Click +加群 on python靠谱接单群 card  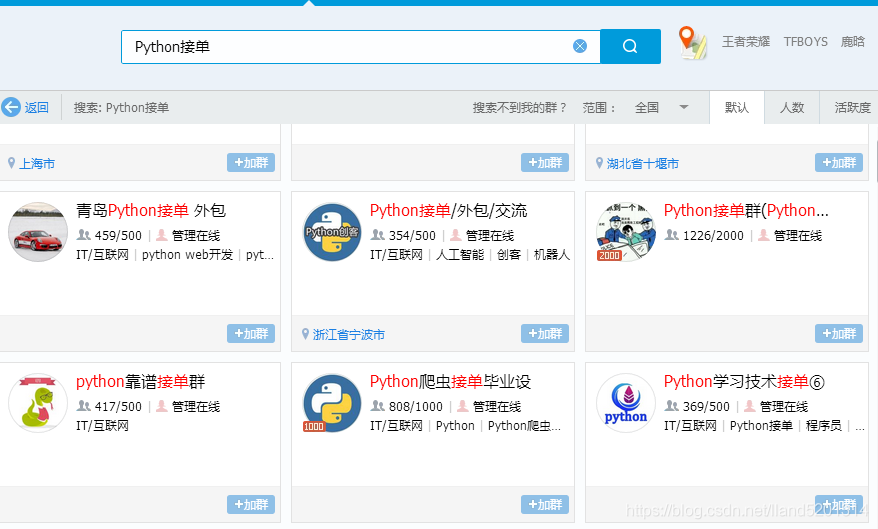tap(251, 504)
